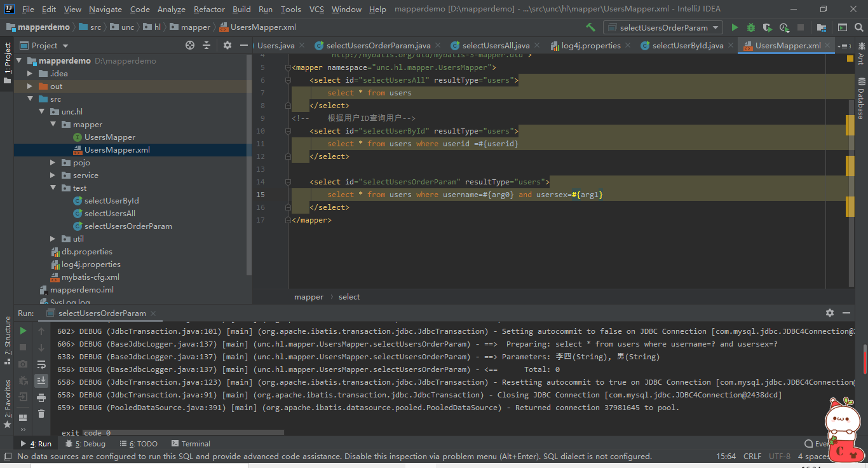868x468 pixels.
Task: Click the Run Anything icon in the toolbar
Action: coord(842,27)
